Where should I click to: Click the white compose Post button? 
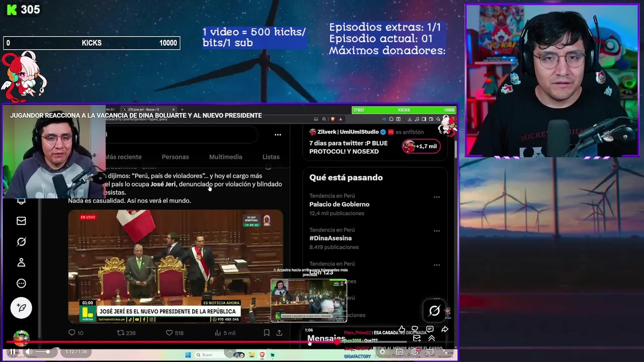point(21,308)
